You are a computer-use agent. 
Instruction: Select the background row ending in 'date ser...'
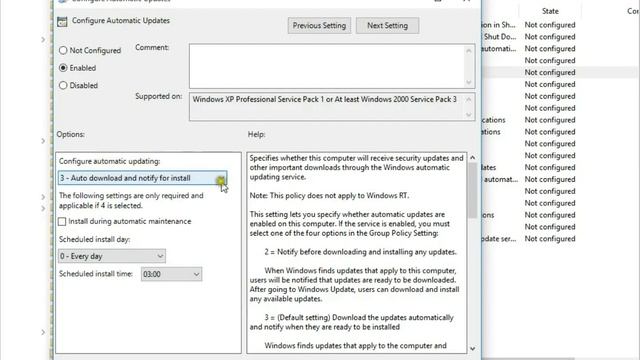pyautogui.click(x=559, y=239)
